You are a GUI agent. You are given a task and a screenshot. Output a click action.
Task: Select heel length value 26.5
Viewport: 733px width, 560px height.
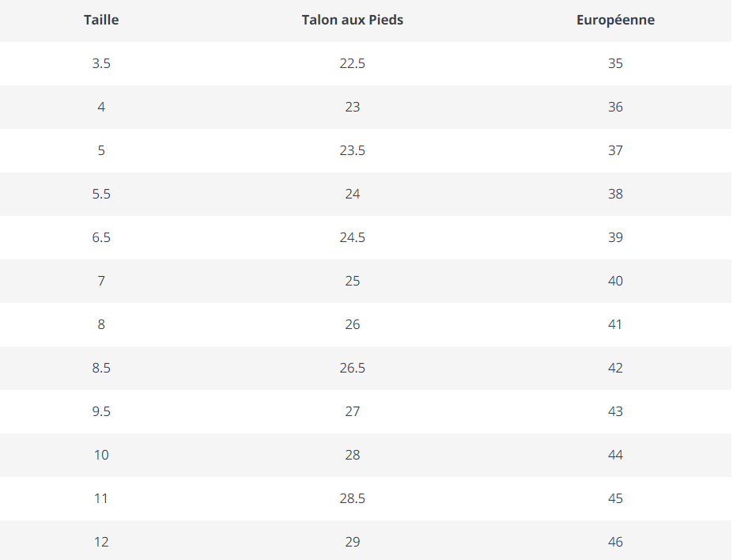coord(353,368)
